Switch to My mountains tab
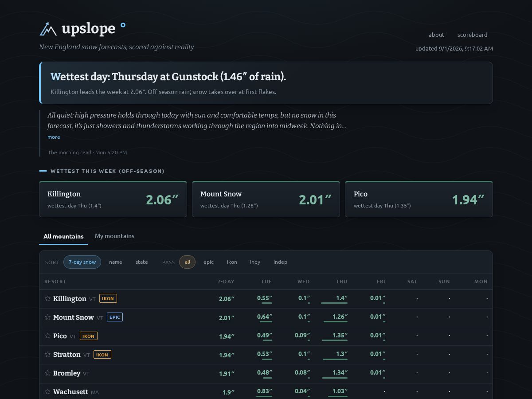Image resolution: width=532 pixels, height=399 pixels. 114,236
